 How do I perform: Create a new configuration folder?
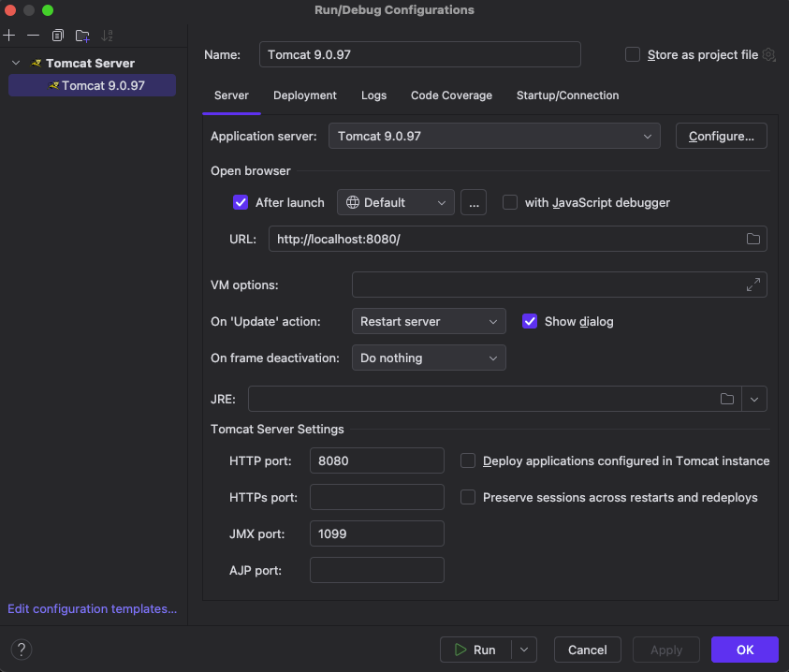coord(82,36)
